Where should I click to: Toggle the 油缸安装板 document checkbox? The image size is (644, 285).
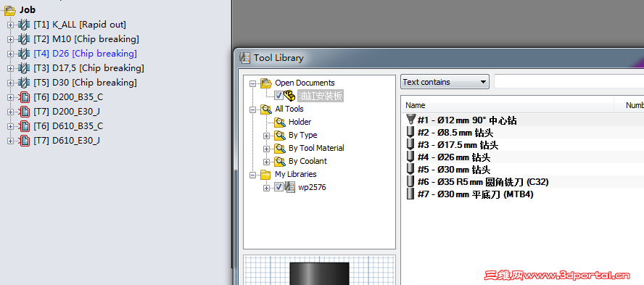(x=279, y=96)
